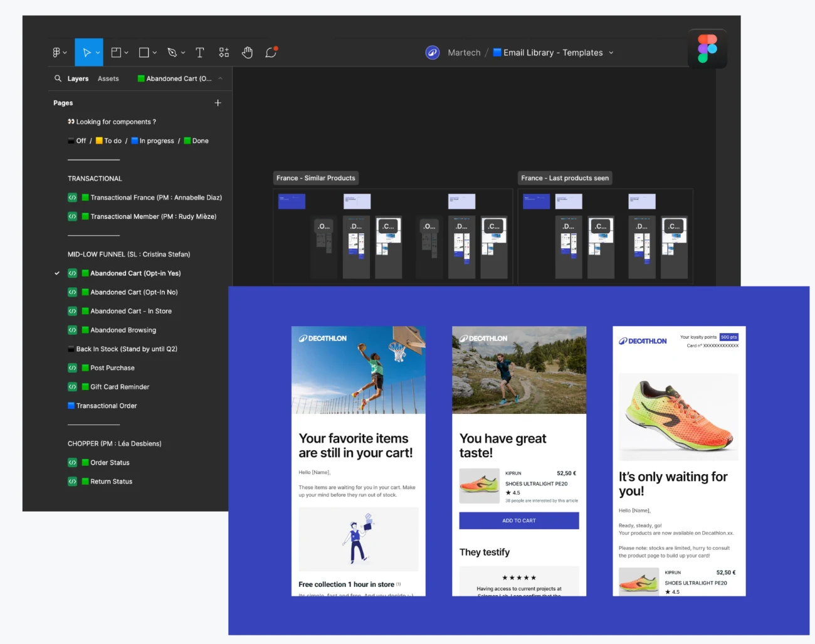The width and height of the screenshot is (815, 644).
Task: Select the France - Last products seen frame label
Action: pyautogui.click(x=565, y=178)
